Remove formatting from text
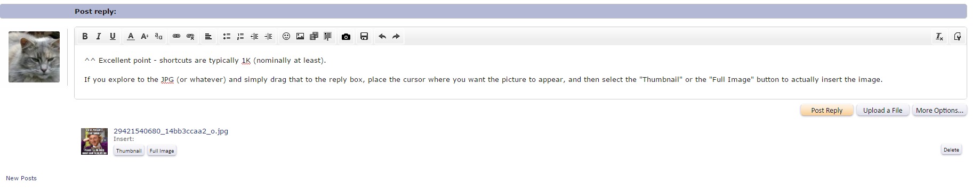980x192 pixels. (x=939, y=36)
